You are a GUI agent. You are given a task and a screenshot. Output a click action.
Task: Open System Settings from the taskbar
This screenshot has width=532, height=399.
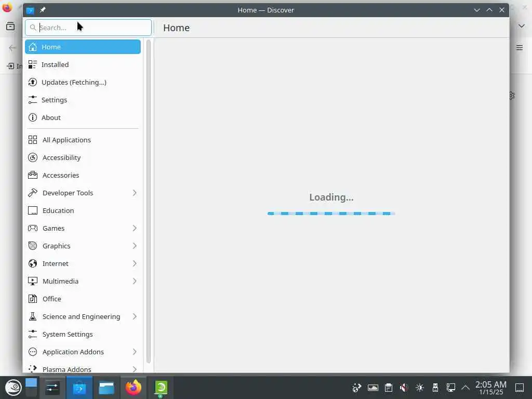[52, 388]
